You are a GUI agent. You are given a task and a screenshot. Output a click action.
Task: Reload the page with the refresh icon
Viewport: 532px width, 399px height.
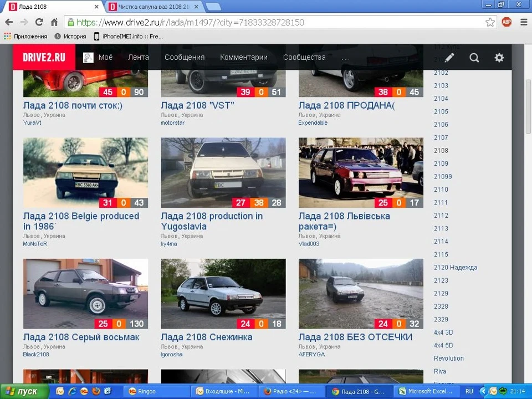click(x=39, y=22)
